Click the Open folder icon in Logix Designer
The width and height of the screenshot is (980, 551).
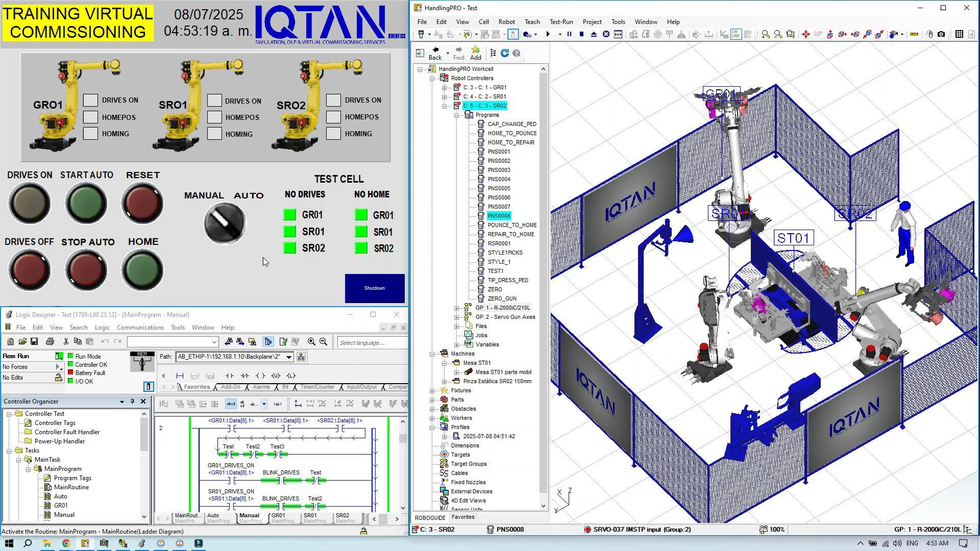tap(22, 341)
